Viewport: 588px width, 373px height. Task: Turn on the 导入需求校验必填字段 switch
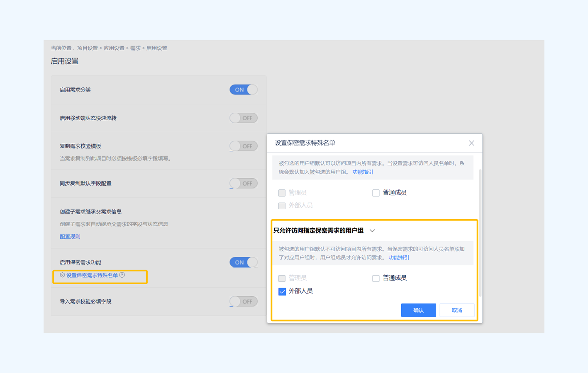click(x=244, y=301)
